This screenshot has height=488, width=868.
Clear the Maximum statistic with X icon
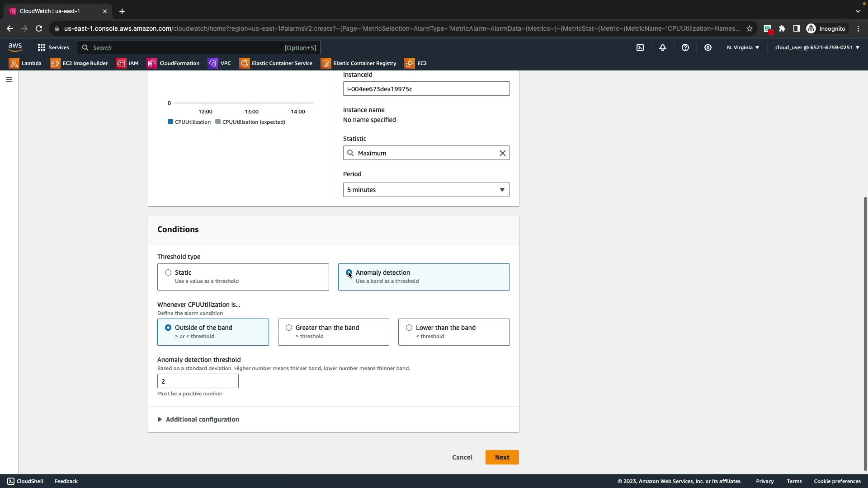point(502,153)
